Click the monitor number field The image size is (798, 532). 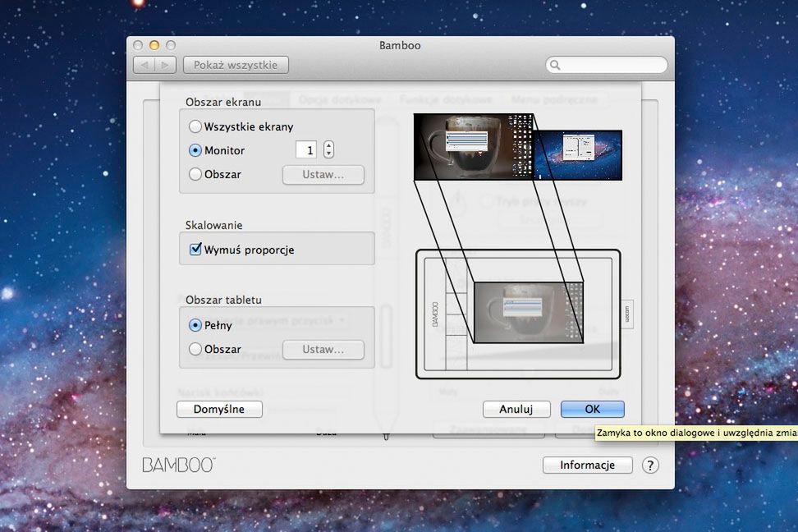pyautogui.click(x=306, y=150)
